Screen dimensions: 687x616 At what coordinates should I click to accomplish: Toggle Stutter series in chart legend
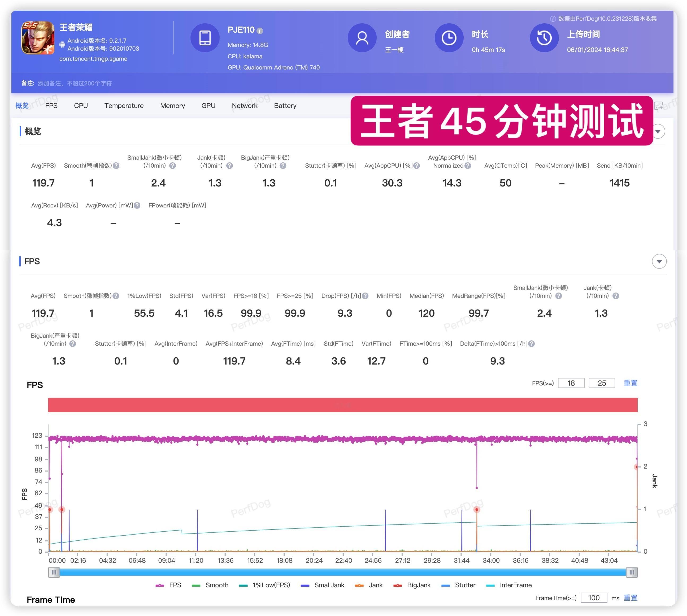[458, 585]
